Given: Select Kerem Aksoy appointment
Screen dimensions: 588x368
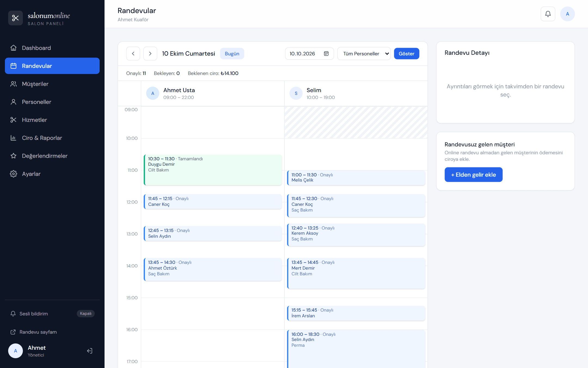Looking at the screenshot, I should [x=356, y=235].
